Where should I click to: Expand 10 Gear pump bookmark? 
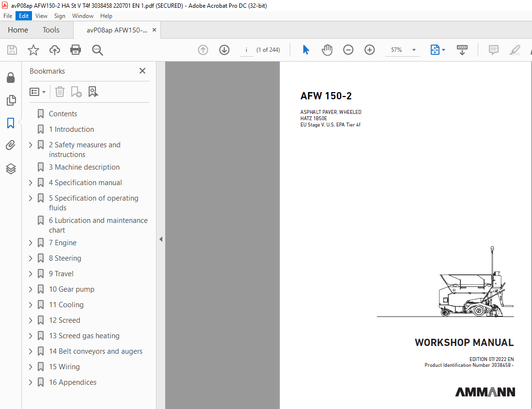(31, 289)
